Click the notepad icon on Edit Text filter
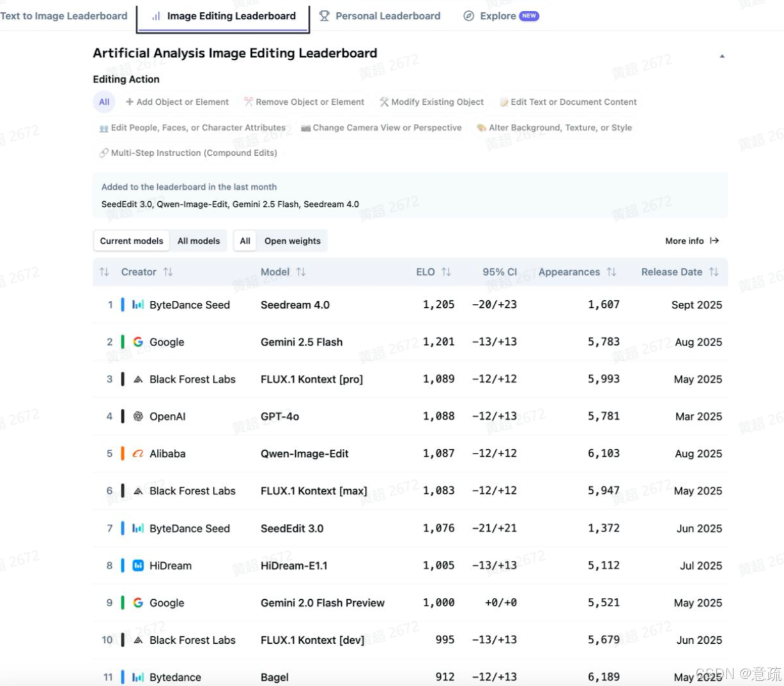The width and height of the screenshot is (784, 686). point(504,102)
